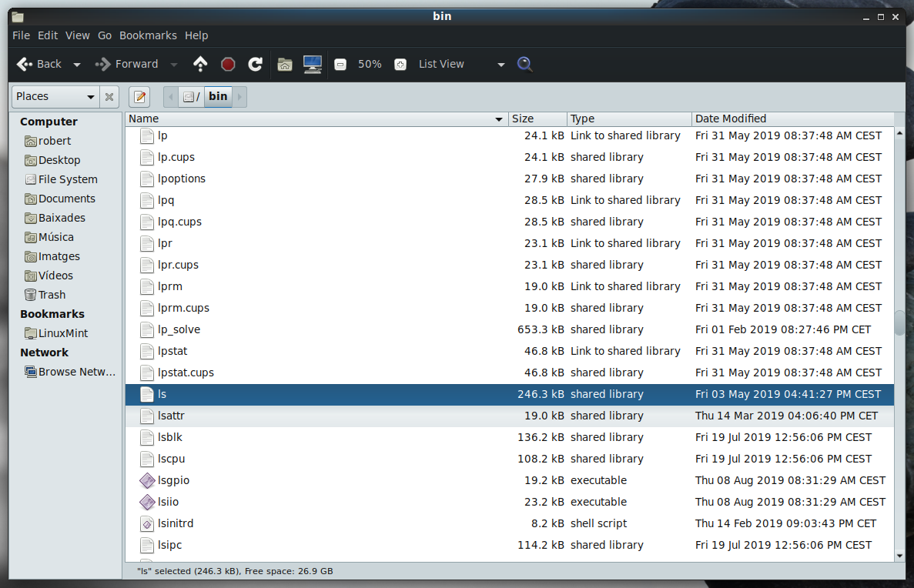Open the View menu
This screenshot has width=914, height=588.
point(77,35)
